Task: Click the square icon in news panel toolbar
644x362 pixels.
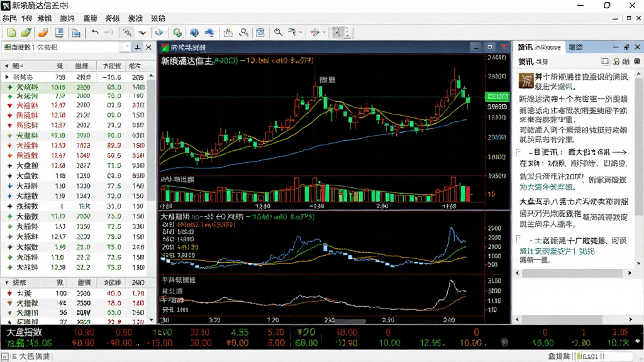Action: point(605,62)
